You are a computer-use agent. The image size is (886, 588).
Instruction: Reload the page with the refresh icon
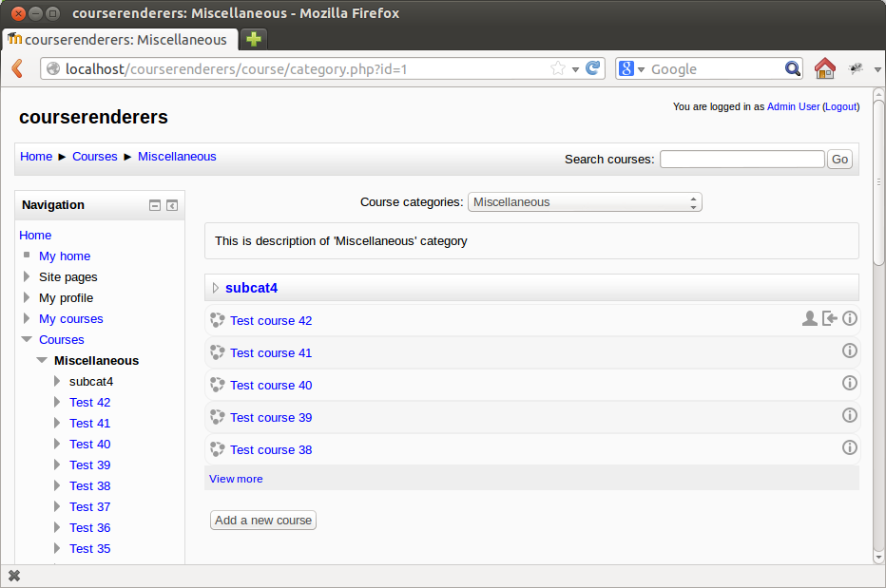click(593, 68)
